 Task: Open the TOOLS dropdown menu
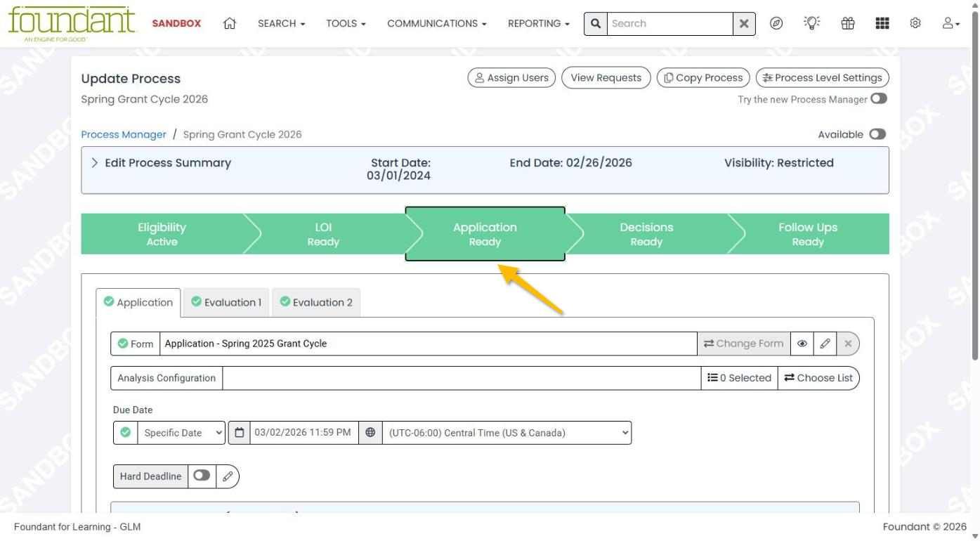[x=346, y=23]
